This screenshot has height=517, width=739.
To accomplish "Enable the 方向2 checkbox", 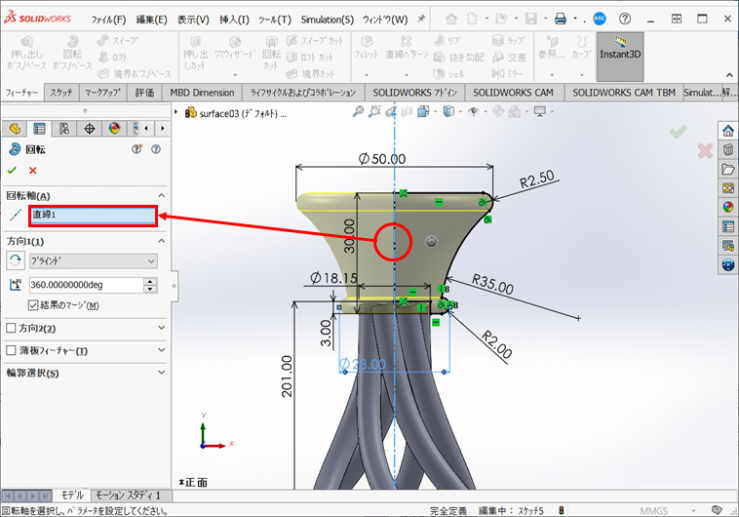I will 11,328.
